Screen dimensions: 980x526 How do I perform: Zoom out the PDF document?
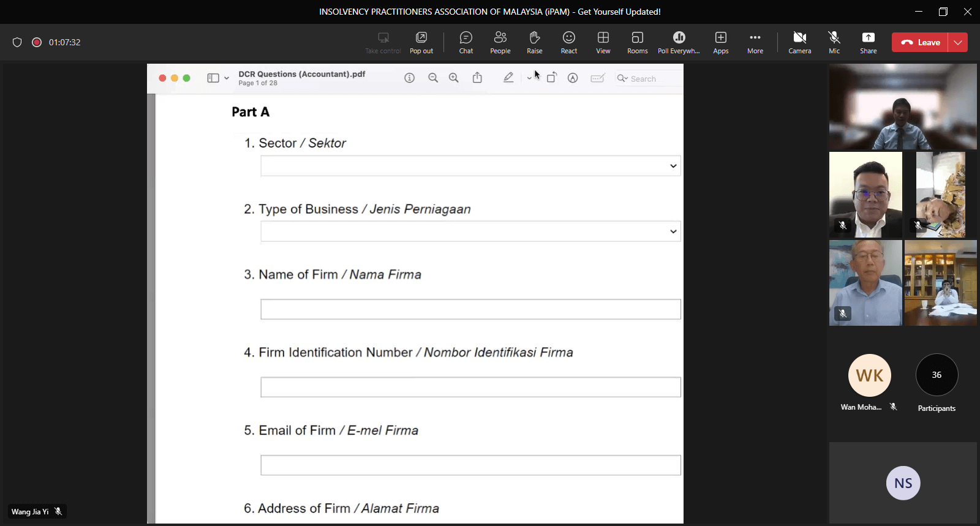tap(433, 78)
